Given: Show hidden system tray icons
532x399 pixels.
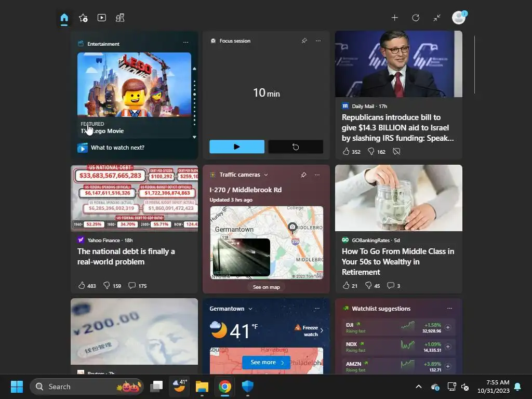Looking at the screenshot, I should 419,387.
